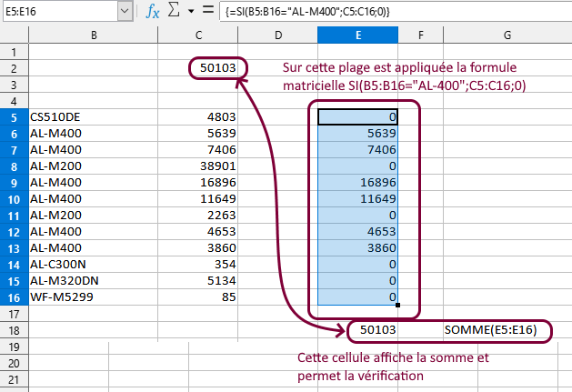Expand the Name Box dropdown arrow

[125, 11]
